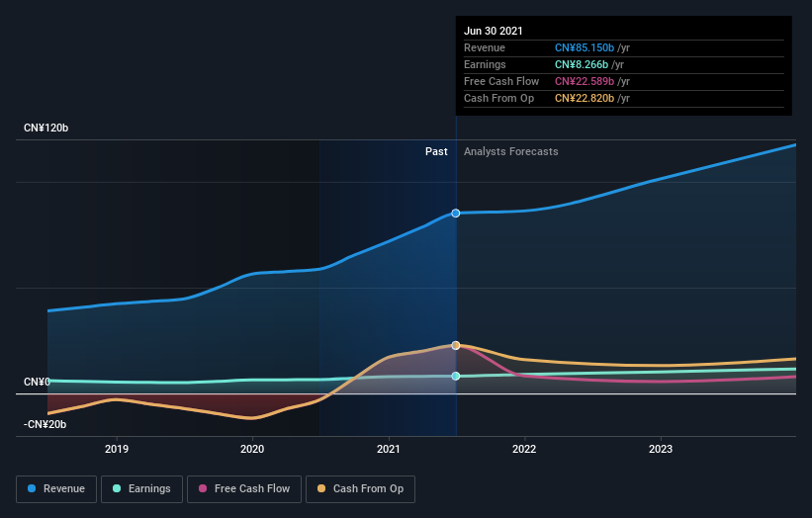Click the CN¥120b y-axis label
812x518 pixels.
click(x=46, y=128)
